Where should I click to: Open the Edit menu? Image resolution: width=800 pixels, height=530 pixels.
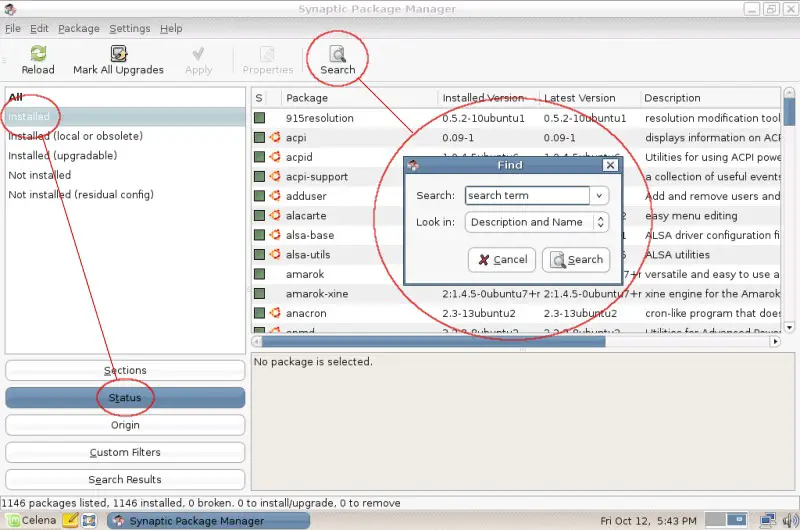tap(39, 29)
